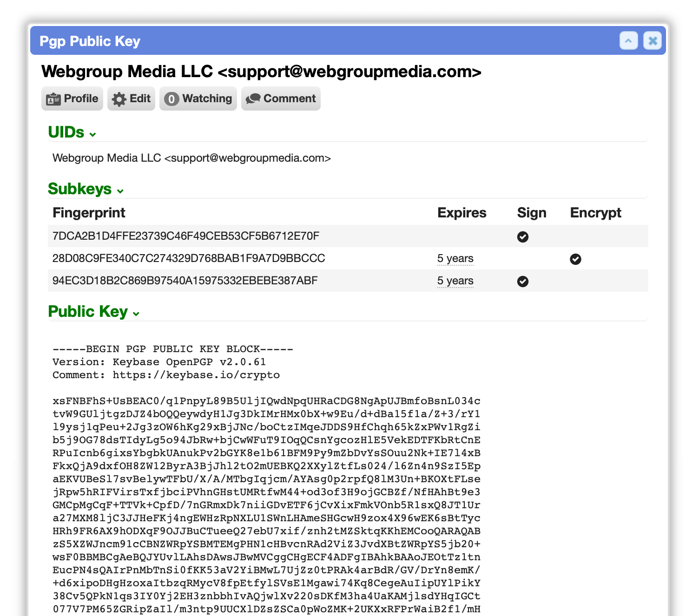
Task: Click the UID Webgroup Media LLC email line
Action: [x=191, y=158]
